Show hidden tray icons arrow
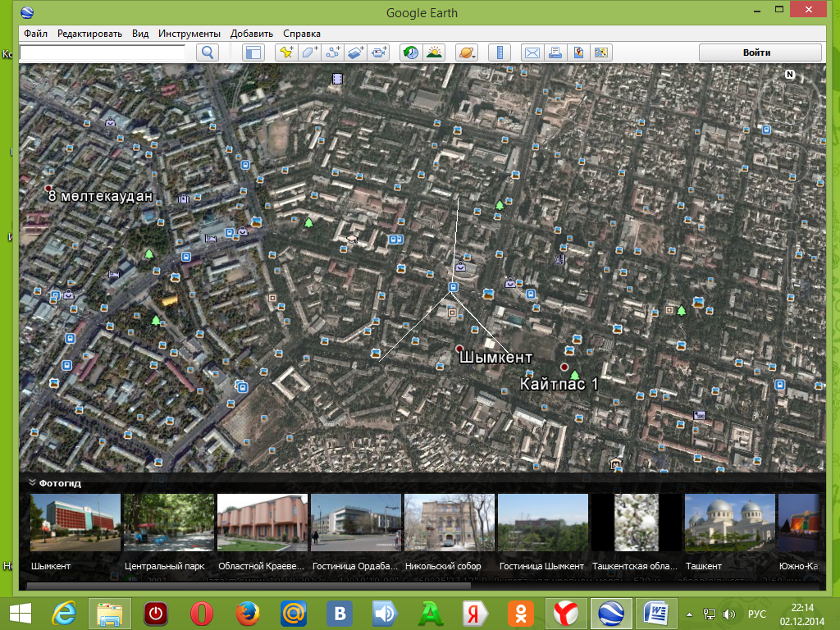The width and height of the screenshot is (840, 630). tap(689, 614)
